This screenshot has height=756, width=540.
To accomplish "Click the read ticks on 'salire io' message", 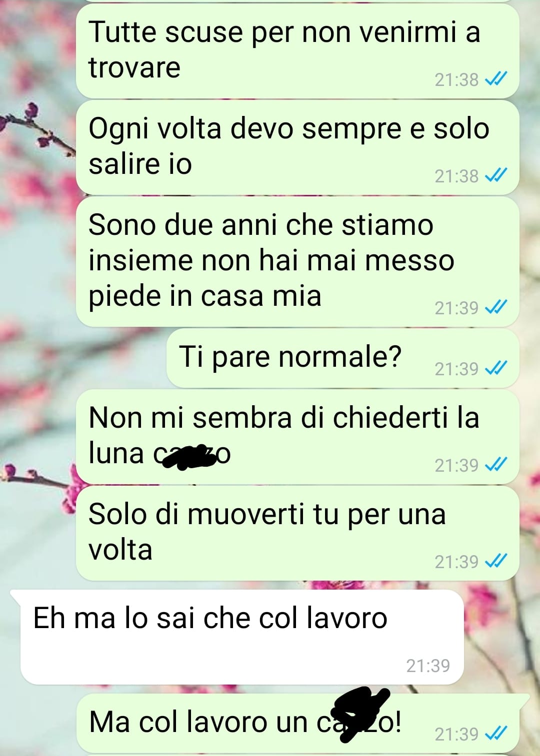I will (x=496, y=175).
